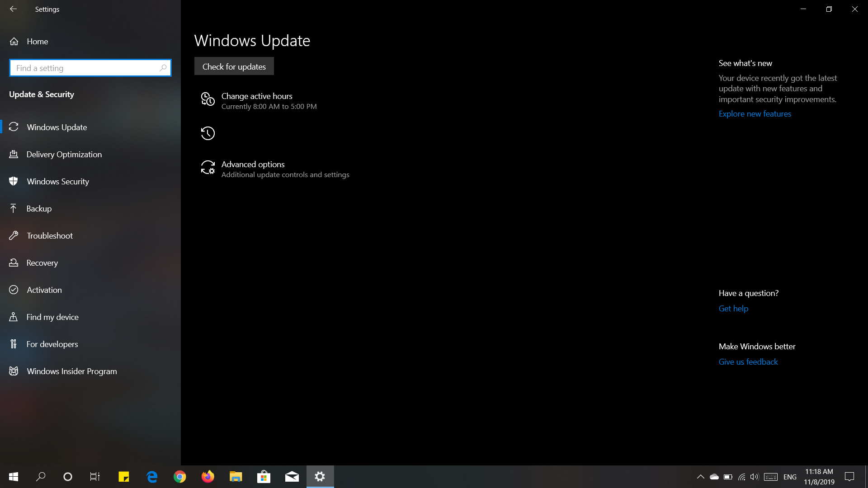The width and height of the screenshot is (868, 488).
Task: Open Task View on the taskbar
Action: pos(95,477)
